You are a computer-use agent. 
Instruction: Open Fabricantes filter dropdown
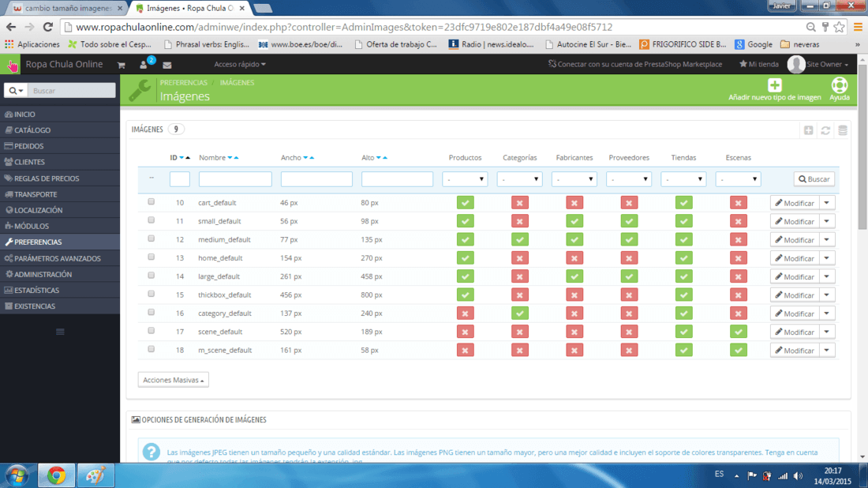pos(574,179)
